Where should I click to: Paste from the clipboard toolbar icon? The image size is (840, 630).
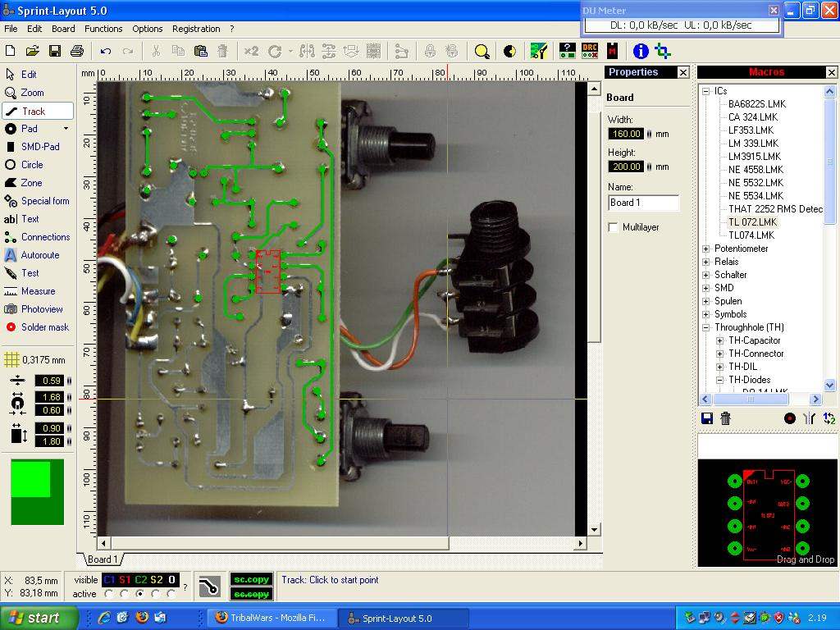pyautogui.click(x=200, y=52)
